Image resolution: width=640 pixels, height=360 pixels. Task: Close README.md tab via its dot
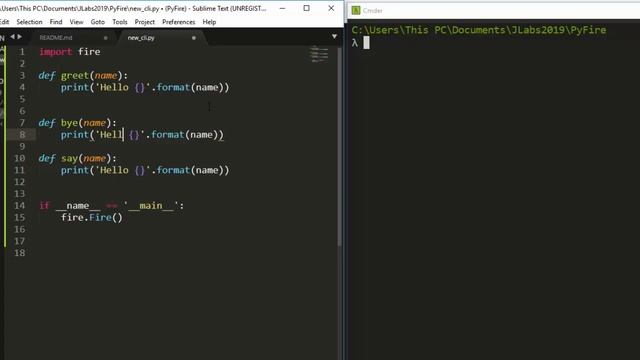(x=106, y=38)
